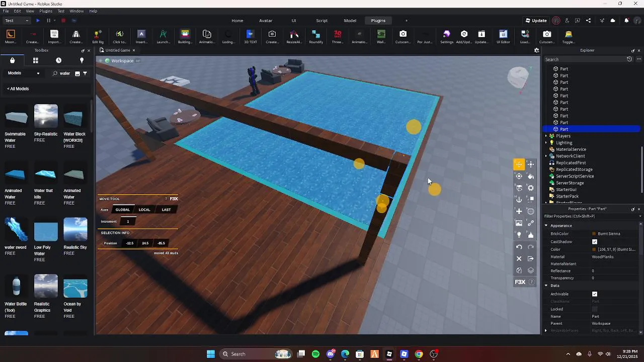Click the Play test button
Image resolution: width=644 pixels, height=362 pixels.
tap(38, 21)
